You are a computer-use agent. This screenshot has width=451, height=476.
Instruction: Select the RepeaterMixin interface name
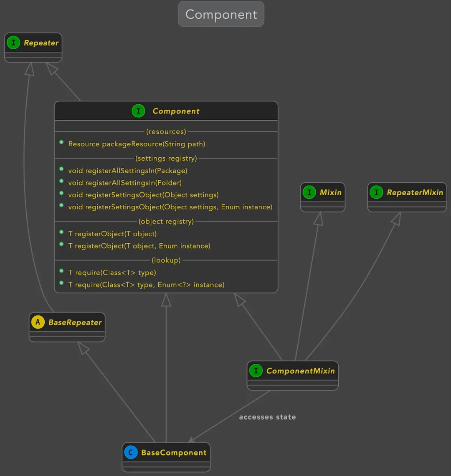point(415,192)
